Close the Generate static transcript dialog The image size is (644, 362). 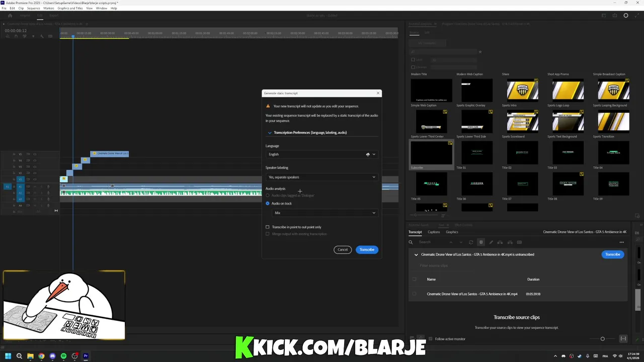[x=378, y=93]
